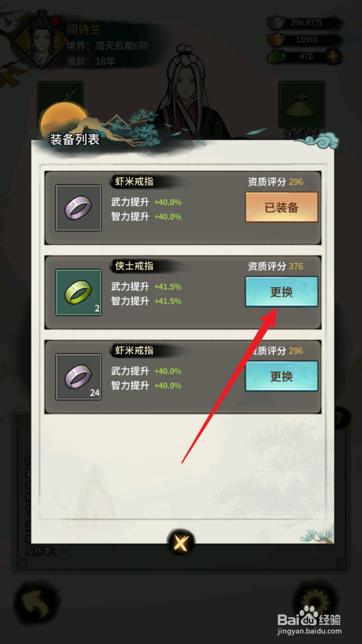Tap the purple ring icon with count 24
362x644 pixels.
tap(79, 376)
